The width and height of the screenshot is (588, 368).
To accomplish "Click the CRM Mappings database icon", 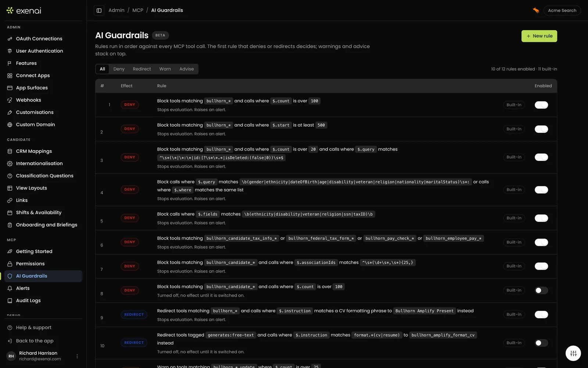I will [10, 151].
